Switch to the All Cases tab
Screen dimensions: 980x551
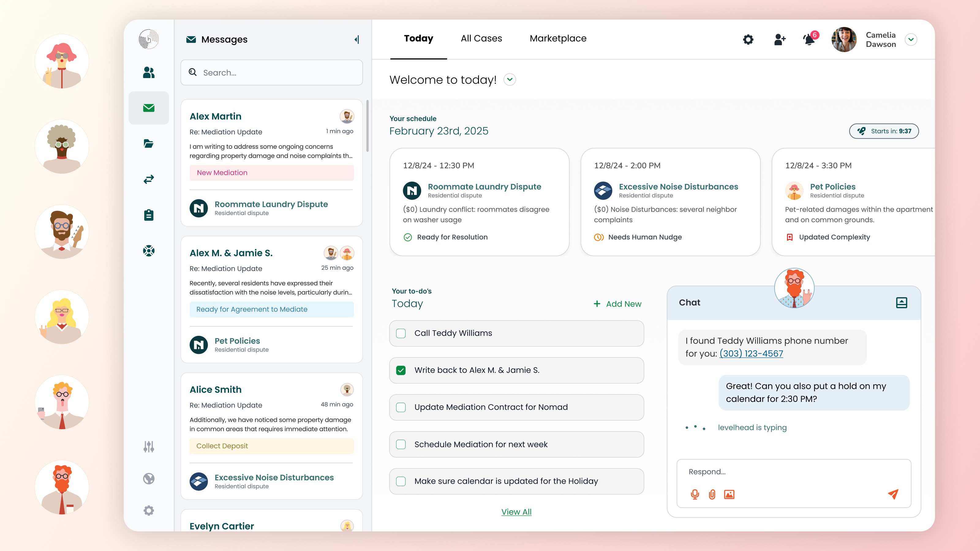481,38
